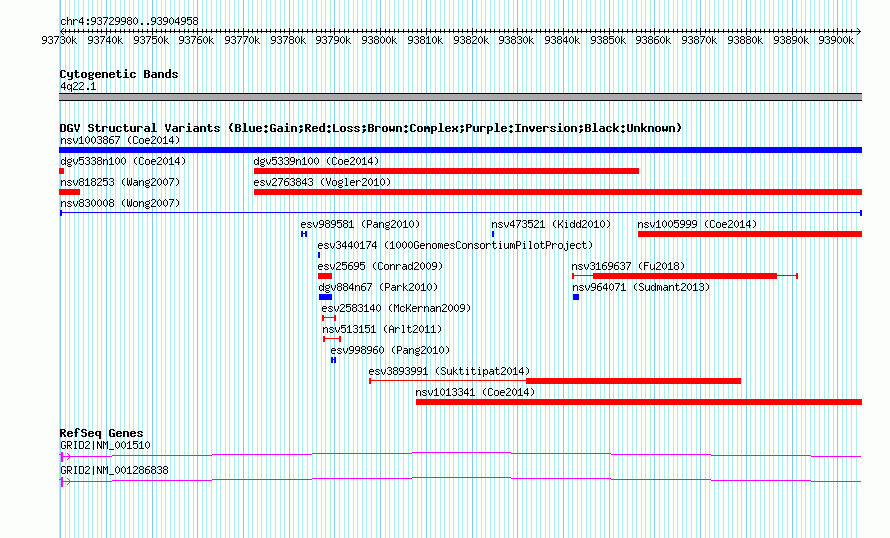The width and height of the screenshot is (890, 538).
Task: Click the 4q22.1 band label
Action: 78,87
